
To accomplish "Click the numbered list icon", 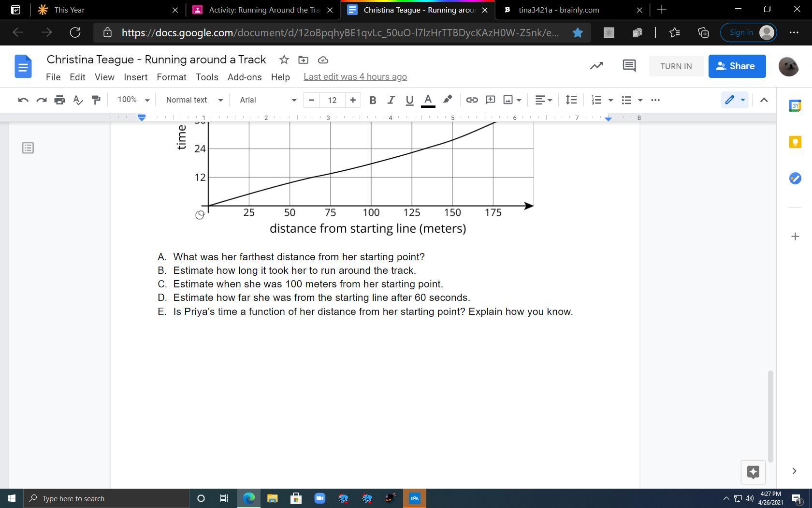I will tap(596, 100).
